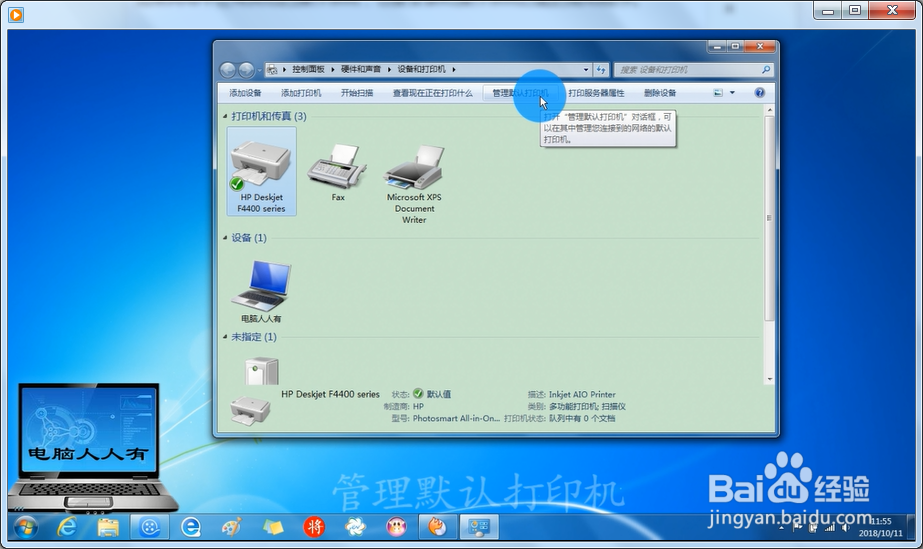Open the white pinwheel taskbar icon
This screenshot has width=923, height=549.
pos(356,527)
